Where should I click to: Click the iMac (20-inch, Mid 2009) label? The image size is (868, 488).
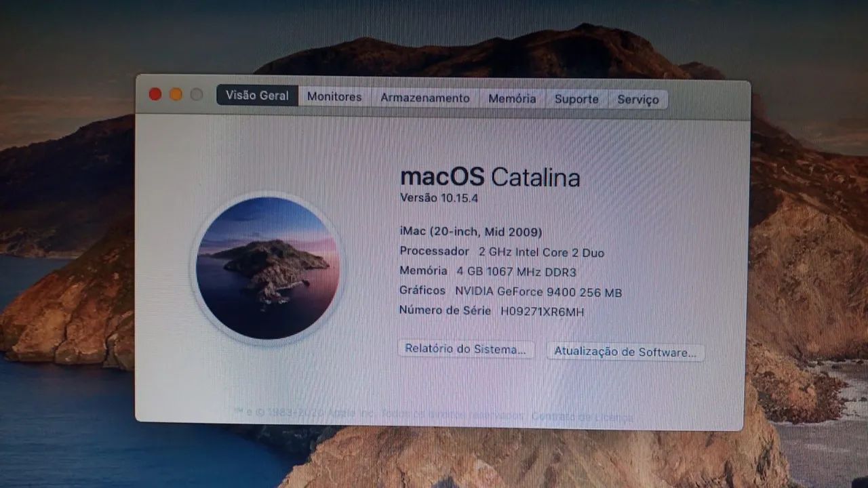pos(470,232)
